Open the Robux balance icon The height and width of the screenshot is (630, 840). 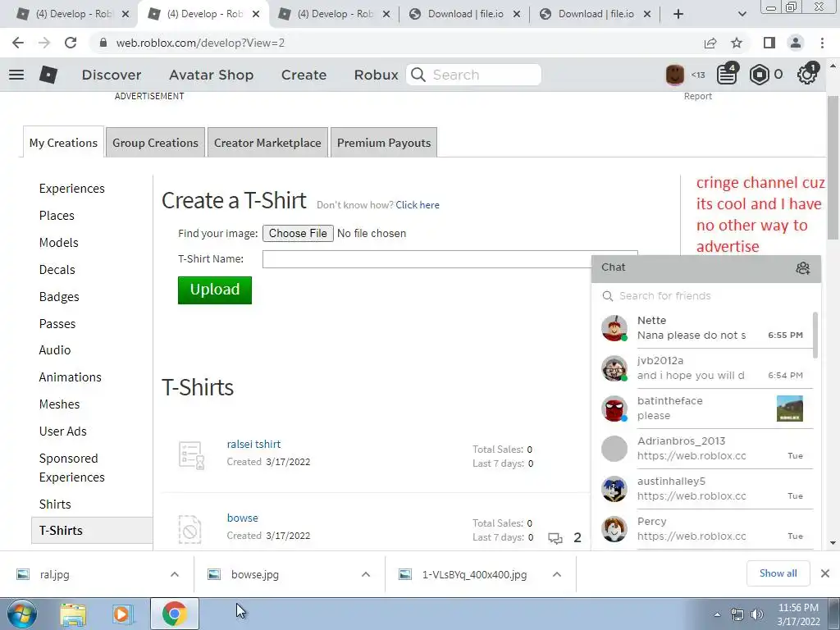pos(759,75)
